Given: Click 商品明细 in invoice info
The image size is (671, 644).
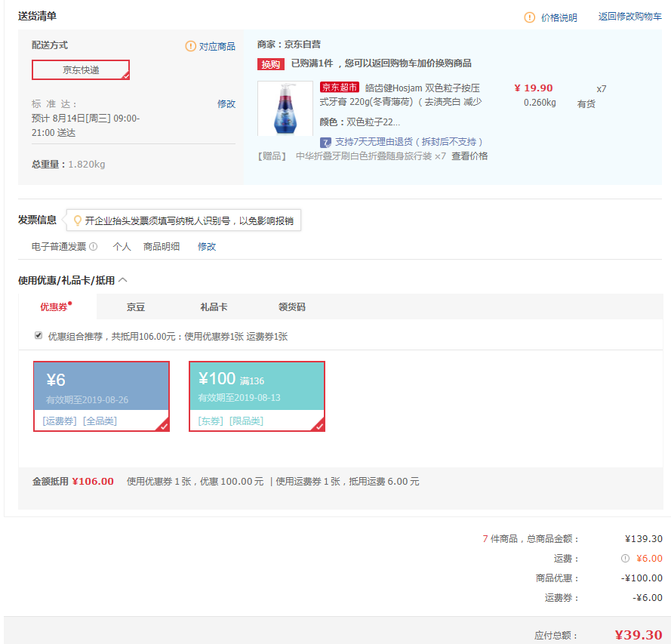Looking at the screenshot, I should click(x=162, y=246).
